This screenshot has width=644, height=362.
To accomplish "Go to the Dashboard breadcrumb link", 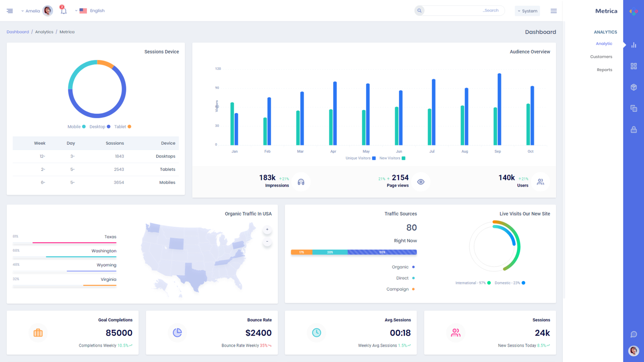I will 18,32.
